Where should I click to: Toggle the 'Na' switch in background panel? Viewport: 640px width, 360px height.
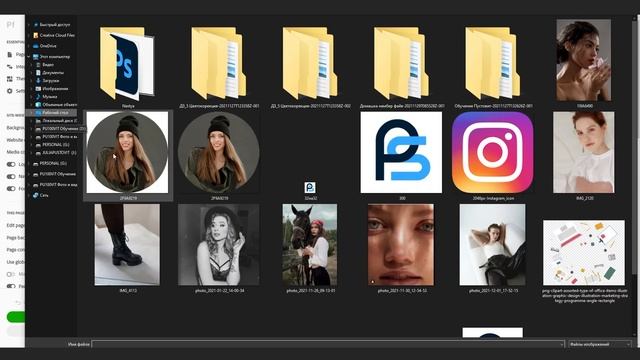(x=11, y=177)
